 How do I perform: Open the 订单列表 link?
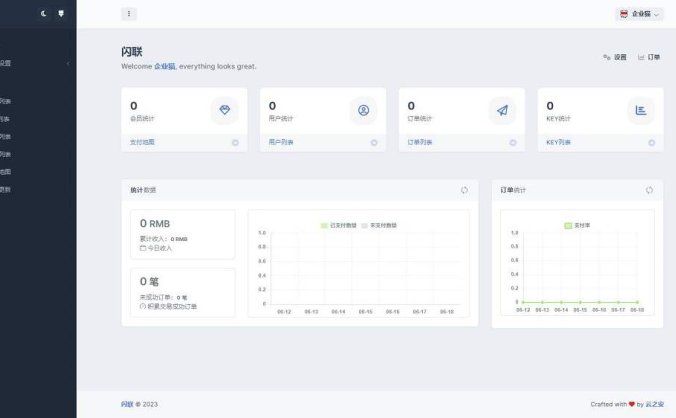420,142
